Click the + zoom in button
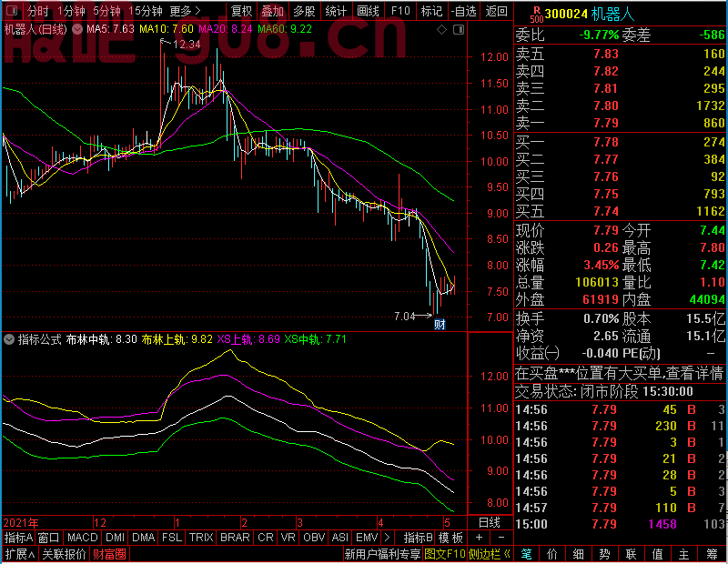This screenshot has width=728, height=564. 480,538
